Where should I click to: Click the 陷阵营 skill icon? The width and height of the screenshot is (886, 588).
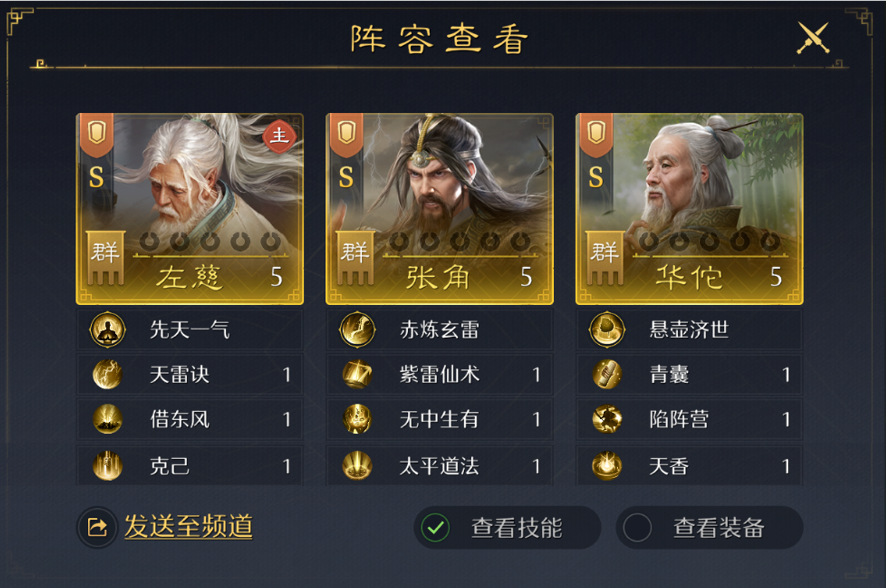pos(607,419)
